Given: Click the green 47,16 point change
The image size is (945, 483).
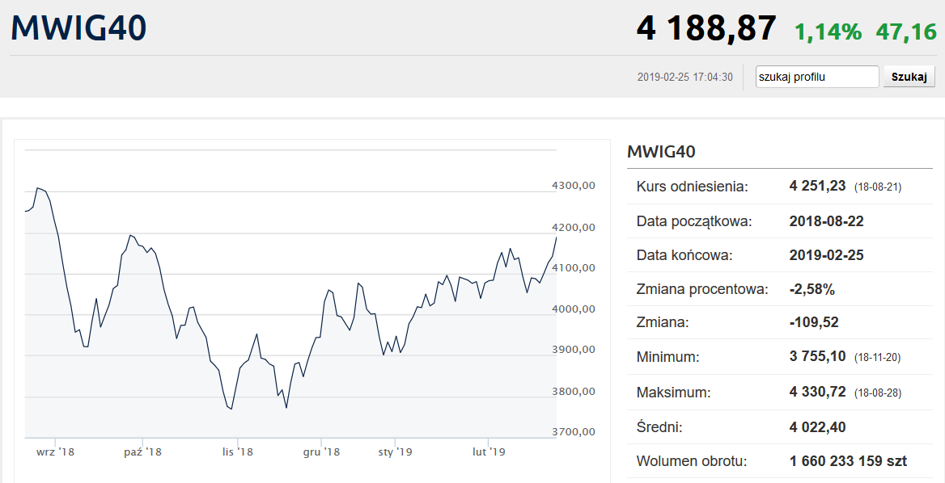Looking at the screenshot, I should coord(906,31).
